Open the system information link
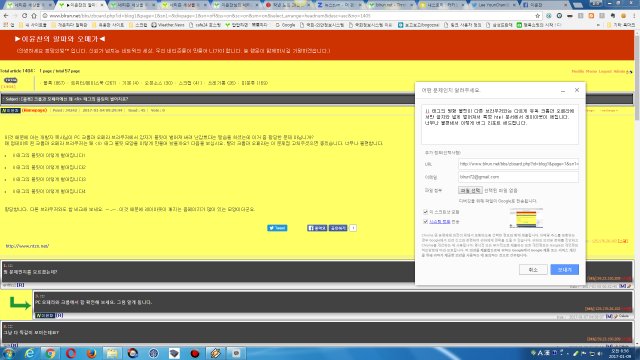Image resolution: width=640 pixels, height=360 pixels. coord(440,222)
